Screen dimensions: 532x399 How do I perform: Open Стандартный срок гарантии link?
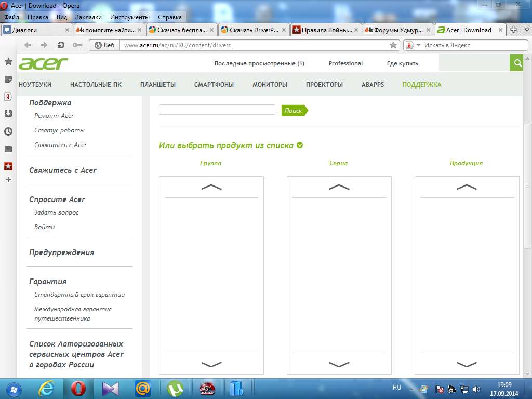tap(79, 295)
